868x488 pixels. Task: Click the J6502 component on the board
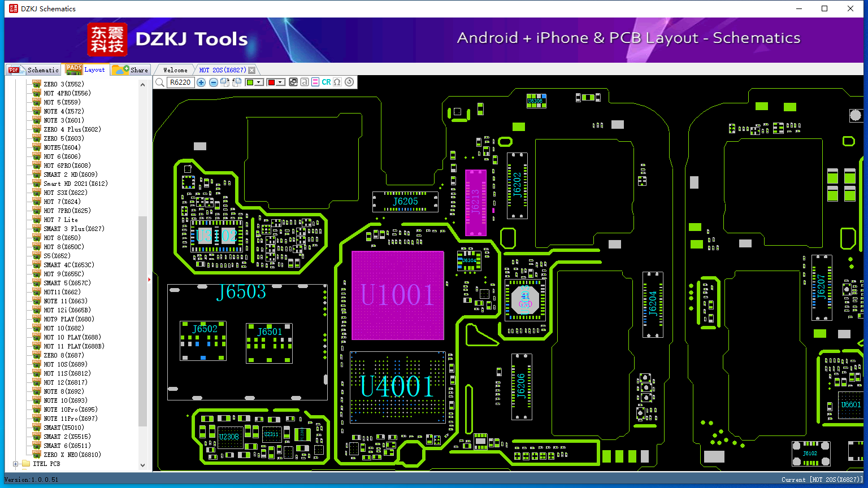click(x=203, y=341)
